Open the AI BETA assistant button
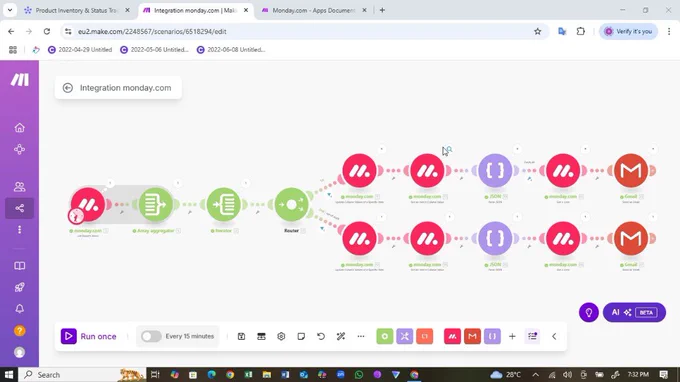 (634, 312)
